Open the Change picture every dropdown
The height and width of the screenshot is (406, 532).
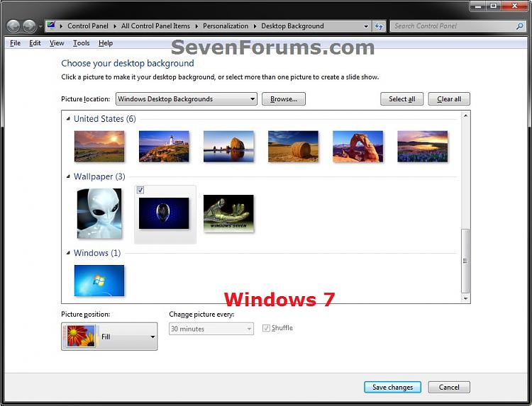[211, 329]
